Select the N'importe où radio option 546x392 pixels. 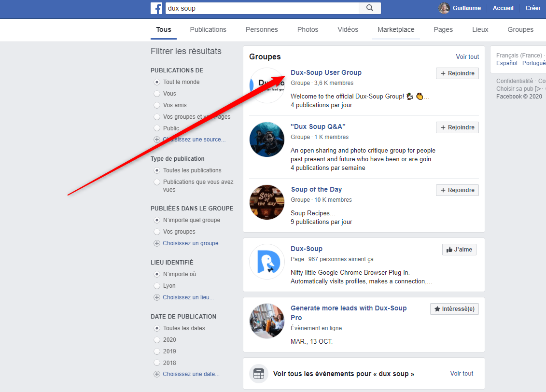(157, 274)
